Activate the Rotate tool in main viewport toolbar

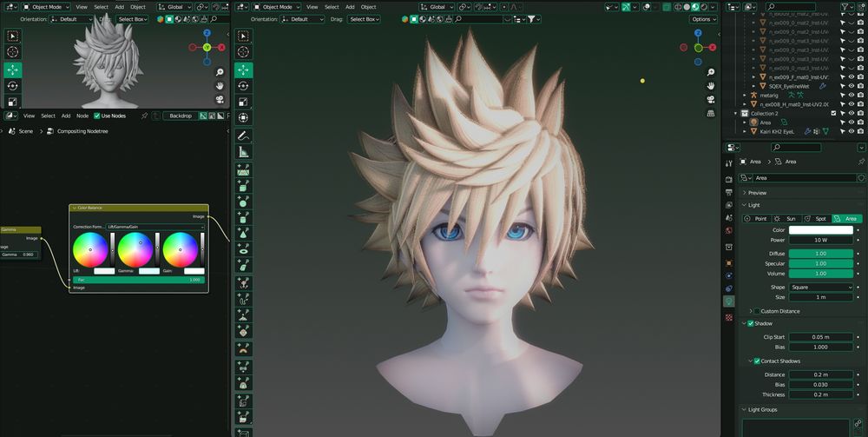click(244, 86)
